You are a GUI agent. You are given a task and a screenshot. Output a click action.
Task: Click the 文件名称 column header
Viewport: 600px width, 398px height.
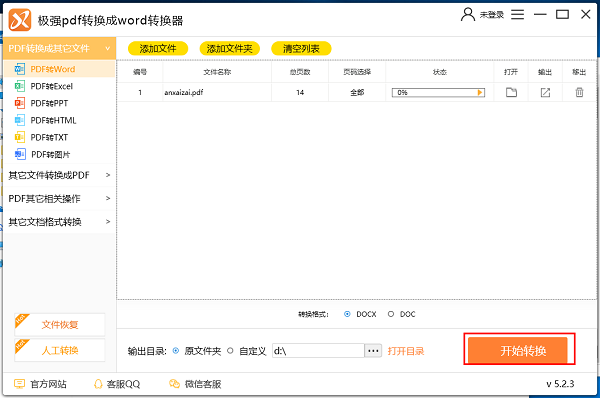(x=217, y=72)
